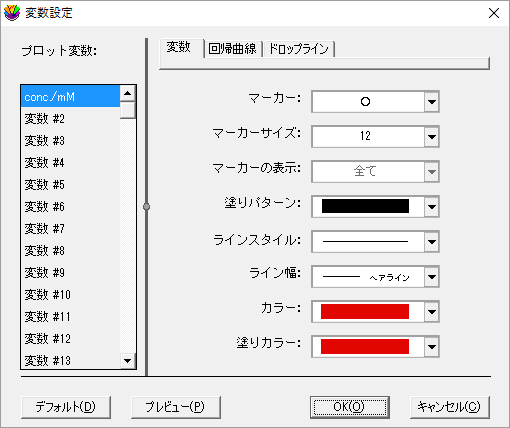This screenshot has height=428, width=510.
Task: Switch to the 変数 tab
Action: tap(181, 48)
